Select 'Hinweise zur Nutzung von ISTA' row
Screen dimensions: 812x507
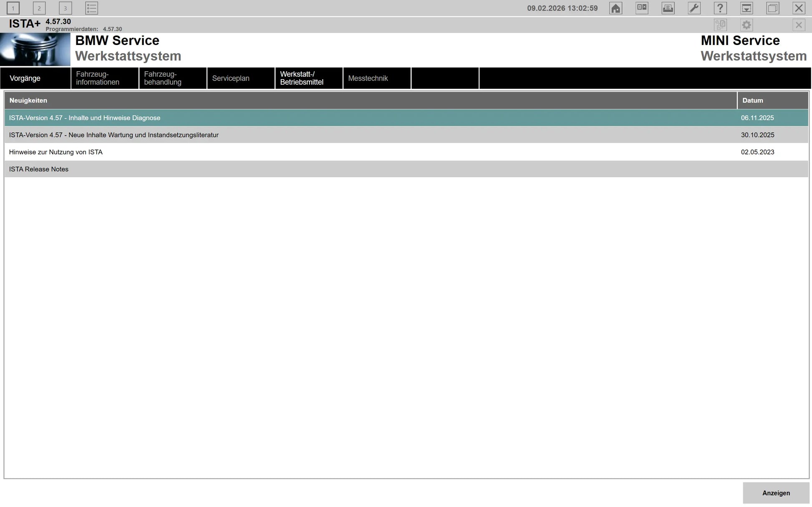tap(56, 152)
